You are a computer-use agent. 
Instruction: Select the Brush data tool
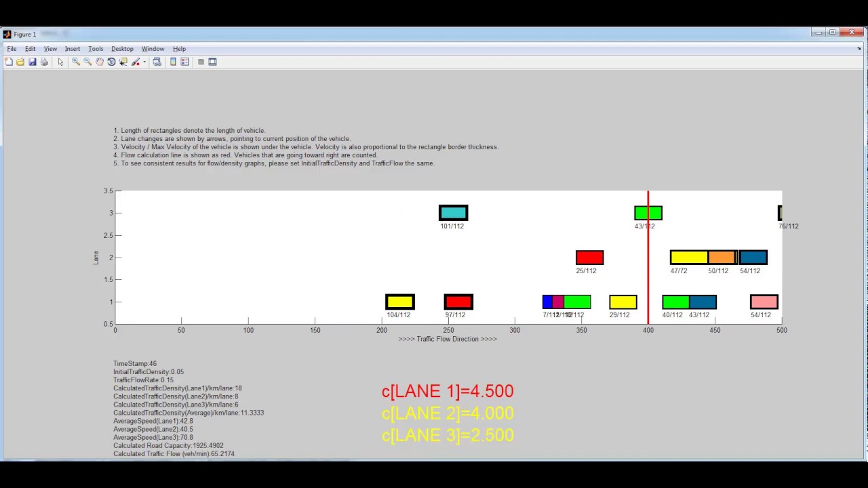click(x=136, y=62)
